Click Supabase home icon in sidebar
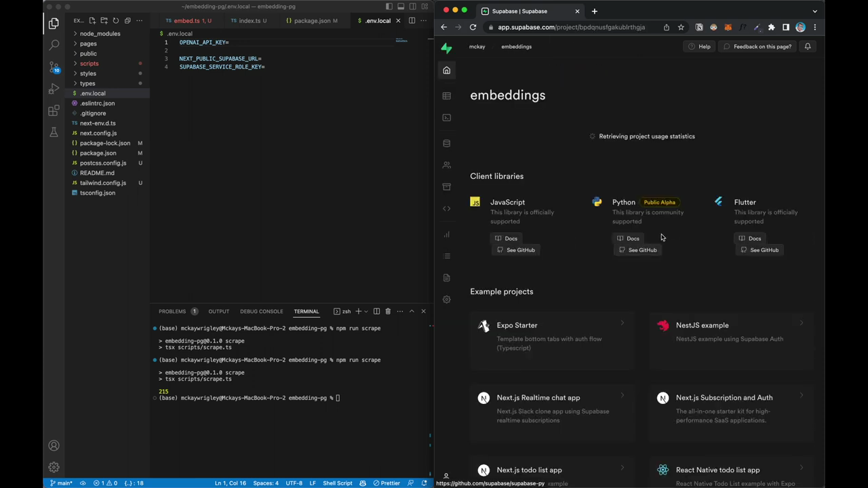Viewport: 868px width, 488px height. coord(446,70)
